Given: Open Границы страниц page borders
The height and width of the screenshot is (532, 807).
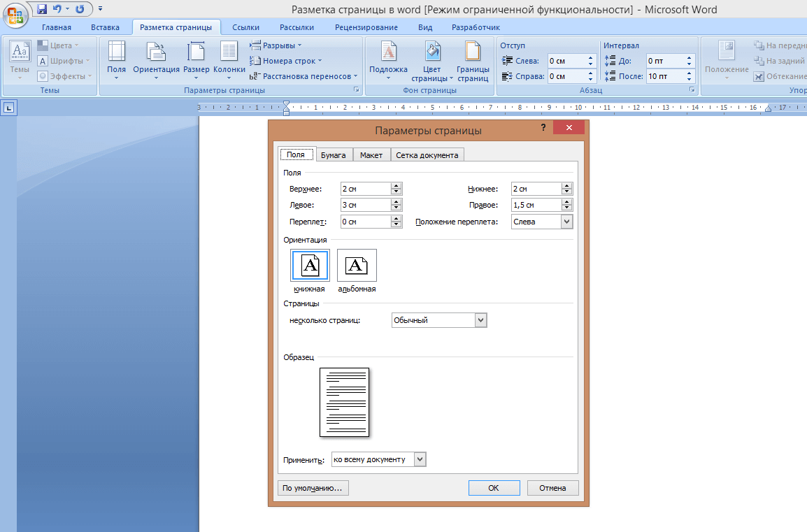Looking at the screenshot, I should click(473, 61).
